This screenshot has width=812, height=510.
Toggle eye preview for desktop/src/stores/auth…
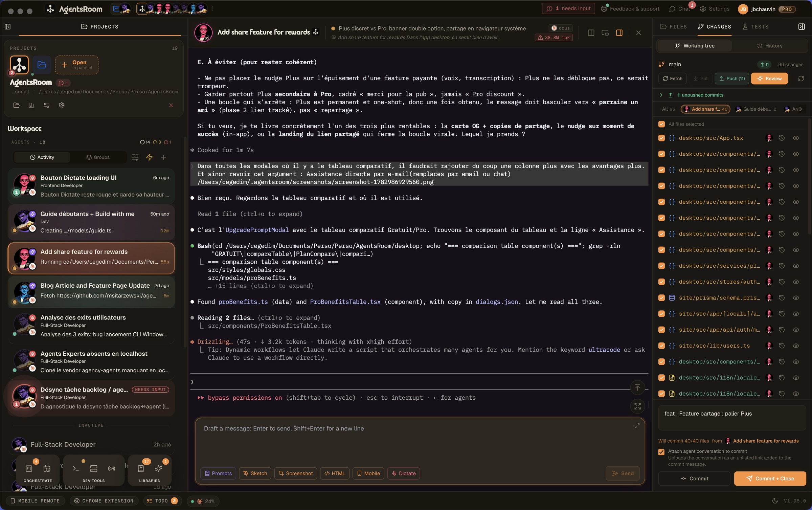[x=796, y=282]
